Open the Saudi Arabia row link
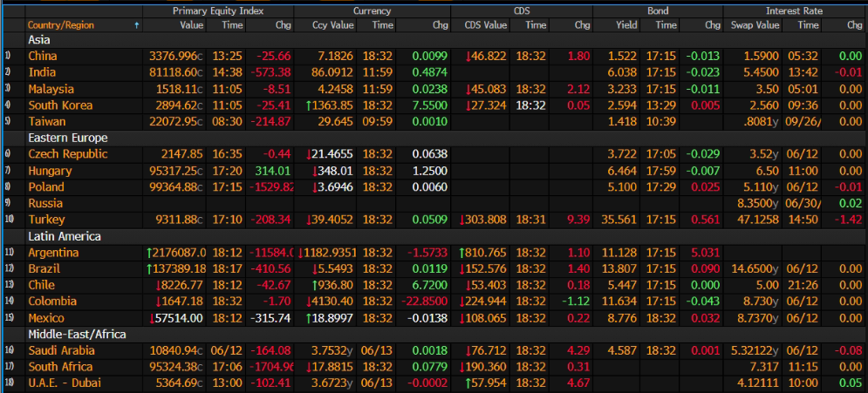 [x=61, y=350]
